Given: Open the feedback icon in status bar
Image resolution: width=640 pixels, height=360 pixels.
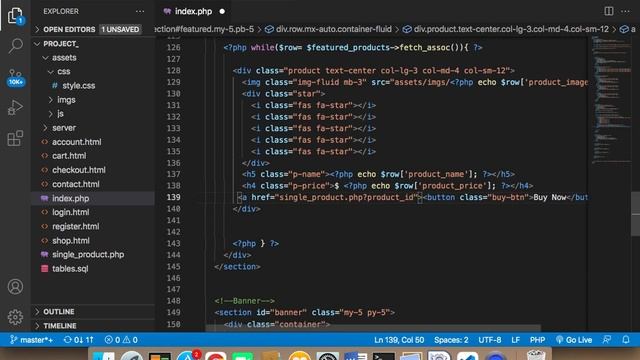Looking at the screenshot, I should 607,340.
